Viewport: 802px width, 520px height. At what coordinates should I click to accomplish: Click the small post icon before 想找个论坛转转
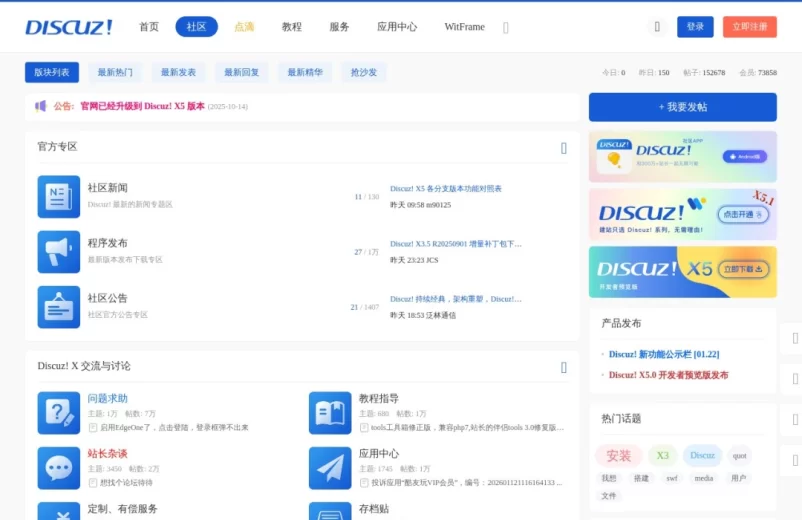point(93,483)
